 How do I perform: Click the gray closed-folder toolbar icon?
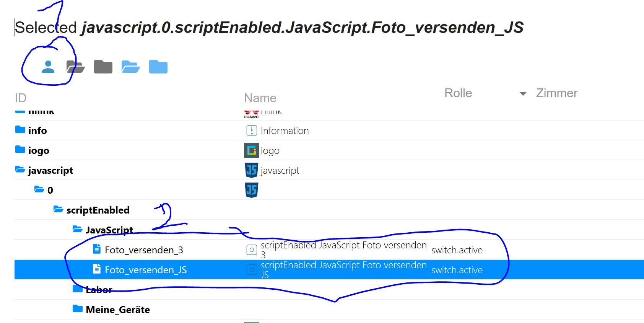(103, 67)
